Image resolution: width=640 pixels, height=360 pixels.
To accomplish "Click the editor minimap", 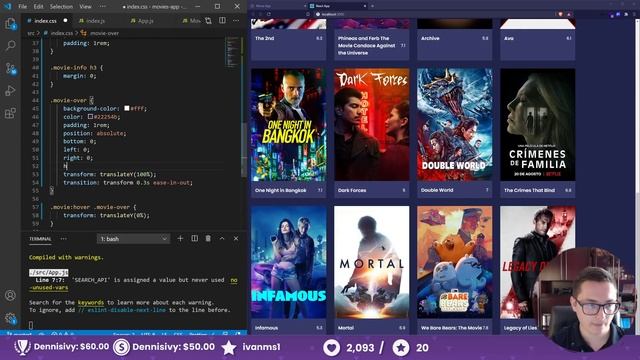I will 233,52.
